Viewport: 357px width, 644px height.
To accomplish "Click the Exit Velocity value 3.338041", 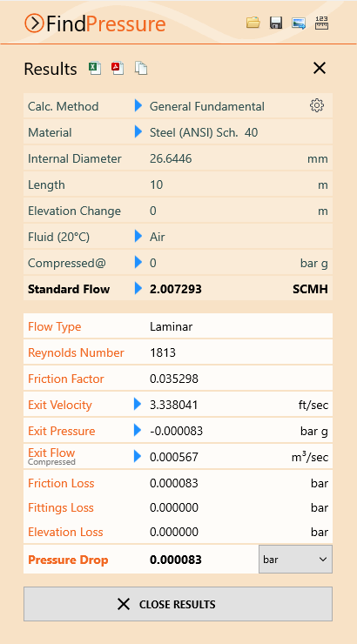I will click(174, 405).
